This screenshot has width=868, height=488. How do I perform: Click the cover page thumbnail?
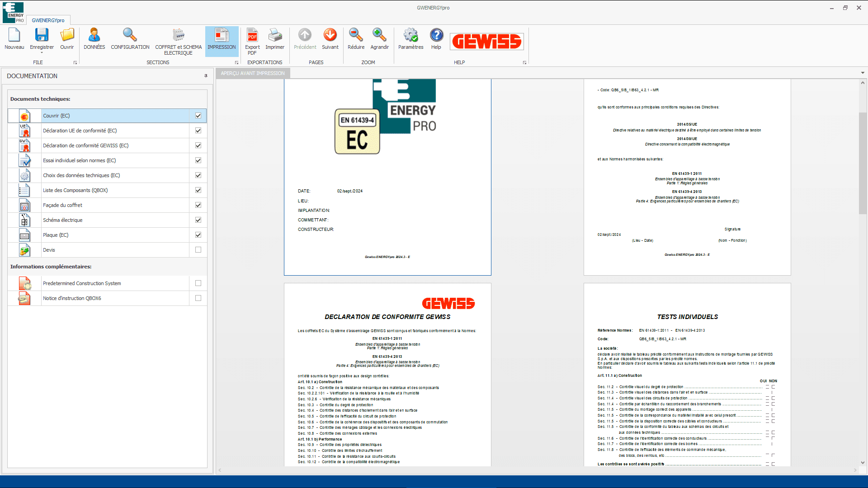pyautogui.click(x=387, y=177)
